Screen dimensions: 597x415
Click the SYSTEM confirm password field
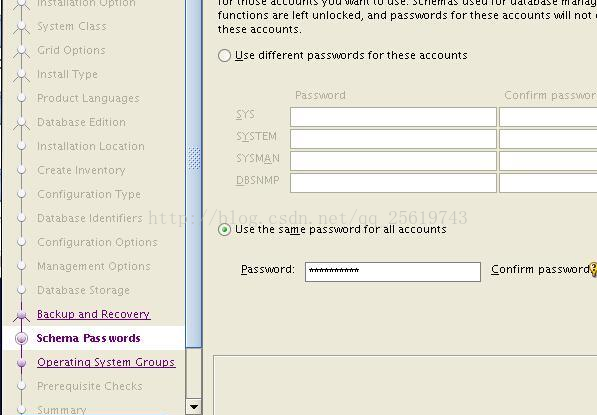548,139
